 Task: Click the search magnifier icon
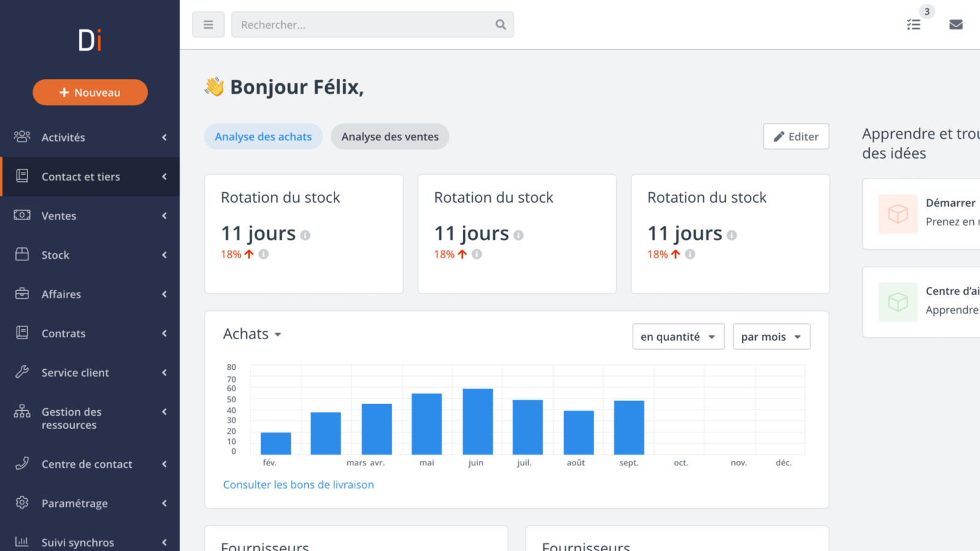pyautogui.click(x=500, y=24)
